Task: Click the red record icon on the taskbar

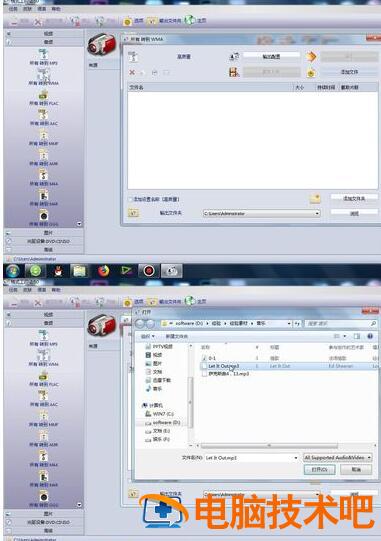Action: pyautogui.click(x=149, y=271)
